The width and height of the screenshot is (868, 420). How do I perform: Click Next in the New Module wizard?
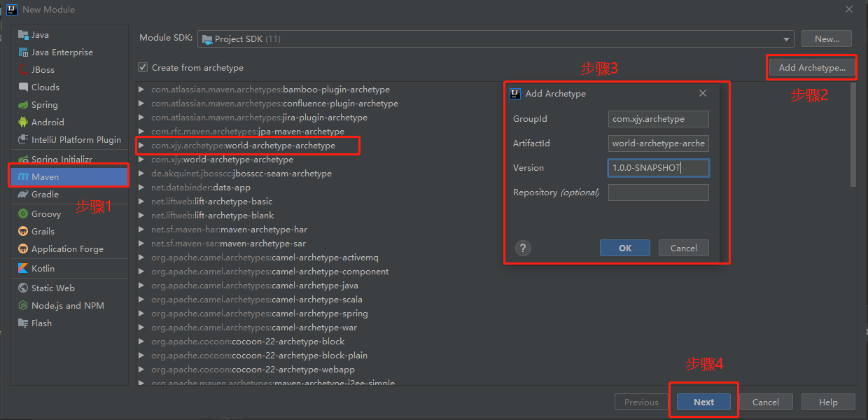point(704,402)
